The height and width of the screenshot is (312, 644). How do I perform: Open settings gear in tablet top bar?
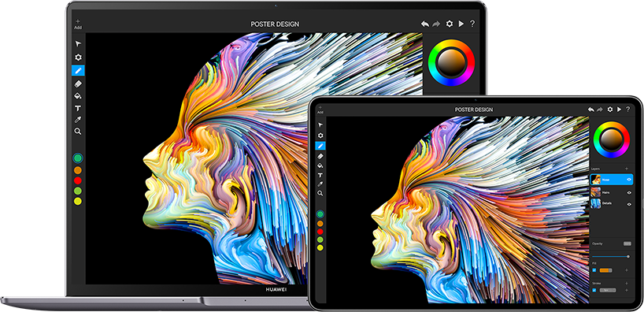point(610,110)
